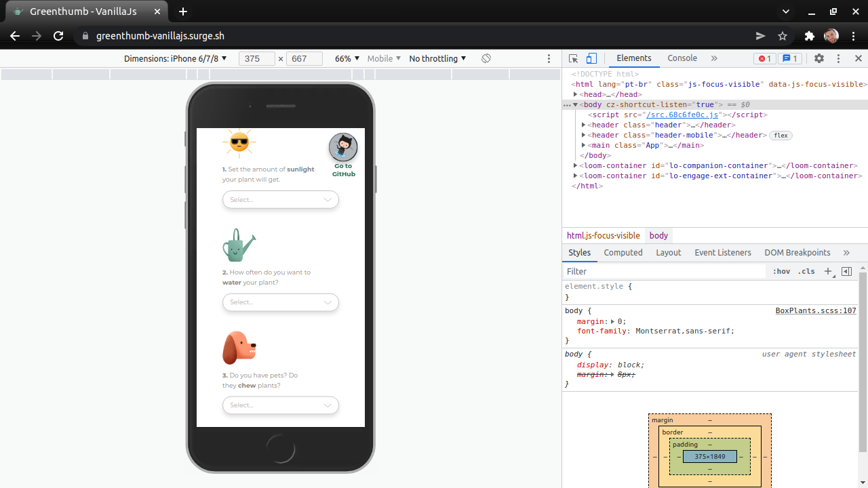The height and width of the screenshot is (488, 868).
Task: Open the tab search dropdown
Action: [786, 12]
